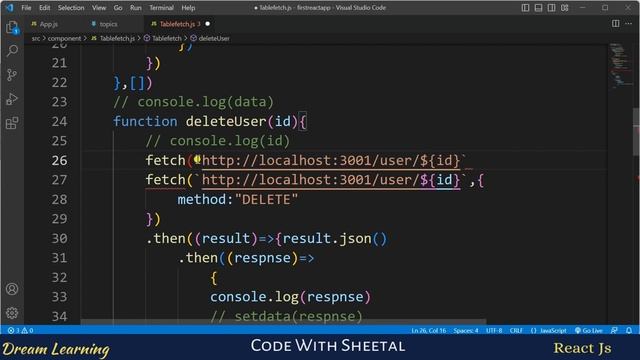Click the localhost URL on line 26

(331, 160)
